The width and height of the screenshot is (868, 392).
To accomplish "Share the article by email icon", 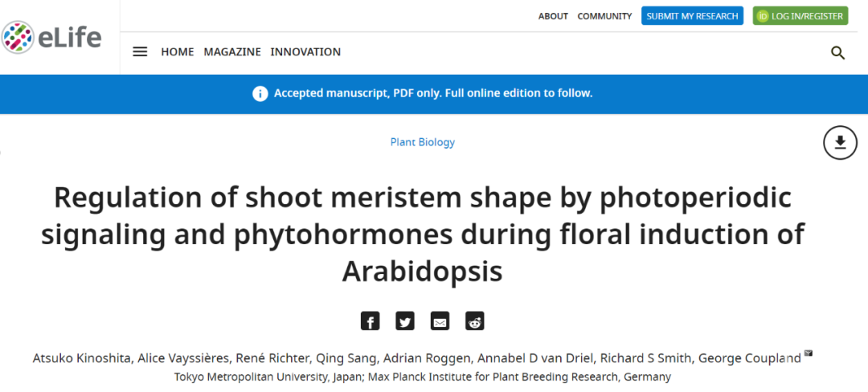I will 440,321.
